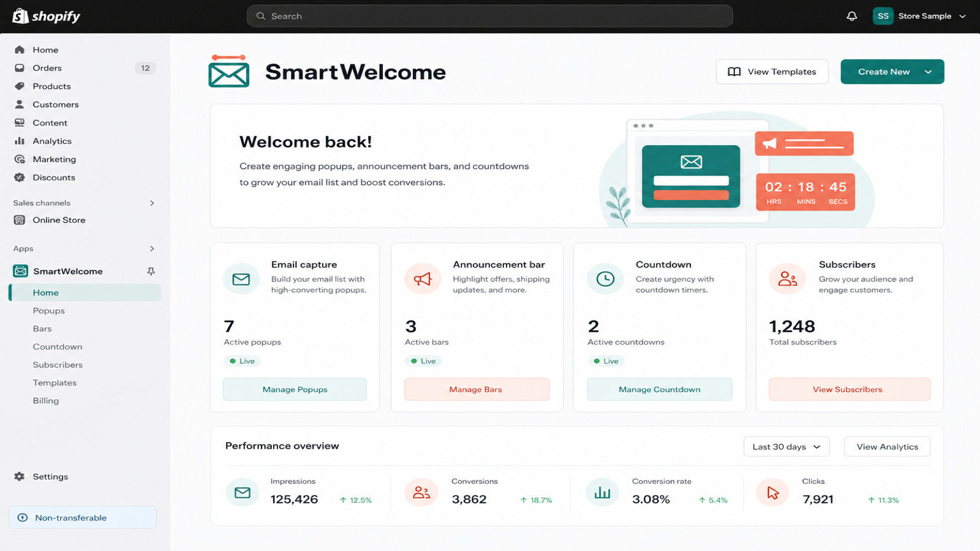Pin SmartWelcome app using pin icon
980x551 pixels.
(x=151, y=271)
